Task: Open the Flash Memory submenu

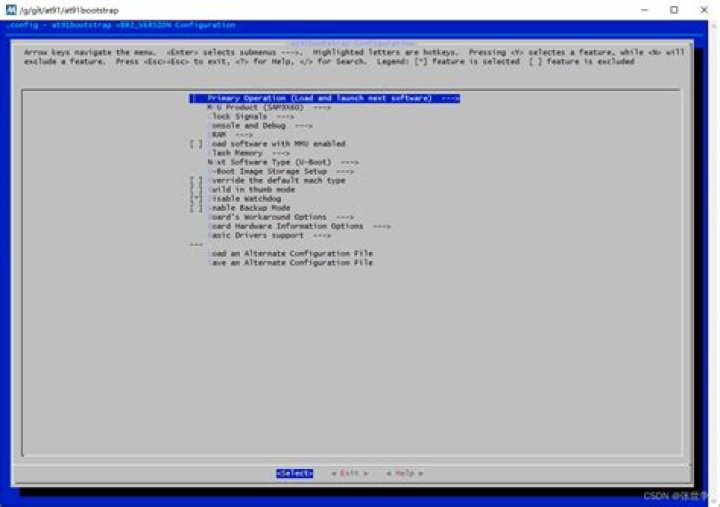Action: 249,153
